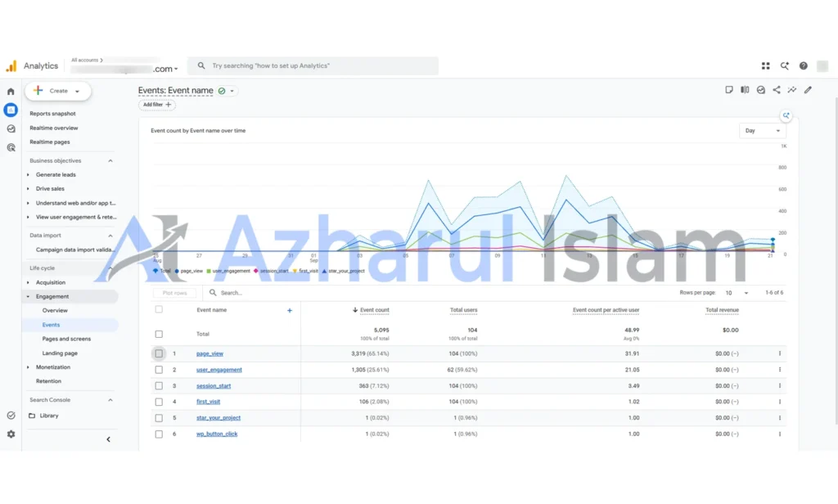Open more options for wp_button_click row

point(780,434)
